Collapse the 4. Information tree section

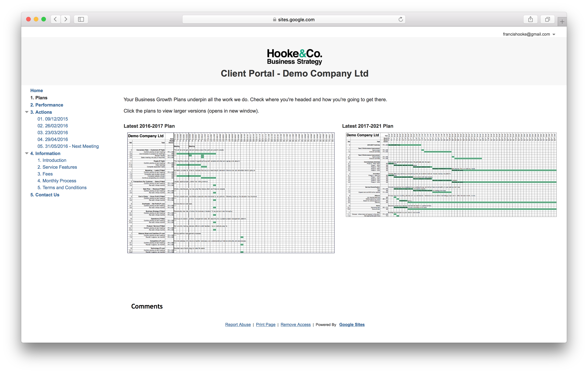click(27, 153)
